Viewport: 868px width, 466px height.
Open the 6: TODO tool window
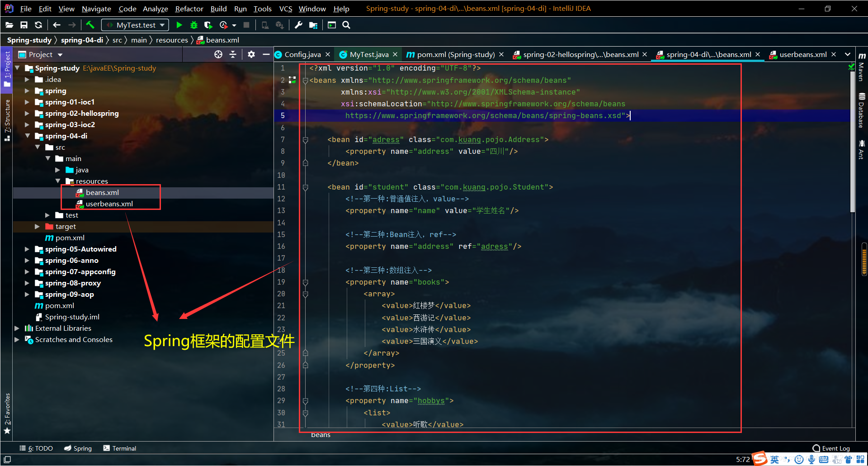pos(36,448)
